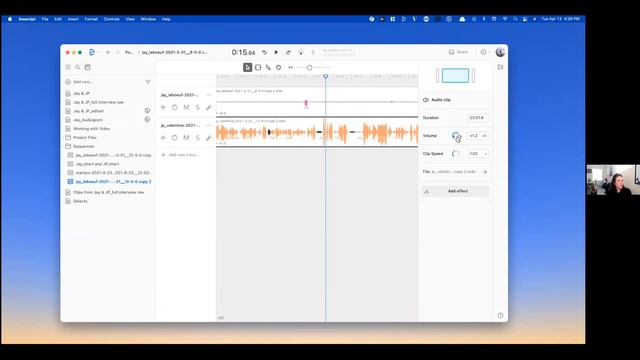The width and height of the screenshot is (640, 360).
Task: Open project search magnifier icon
Action: click(78, 67)
